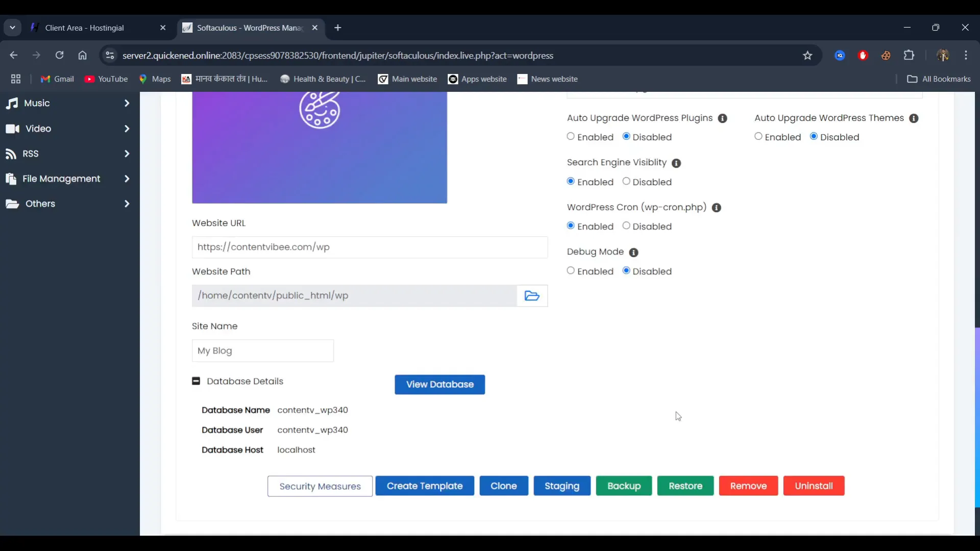
Task: Expand the File Management sidebar chevron
Action: tap(127, 179)
